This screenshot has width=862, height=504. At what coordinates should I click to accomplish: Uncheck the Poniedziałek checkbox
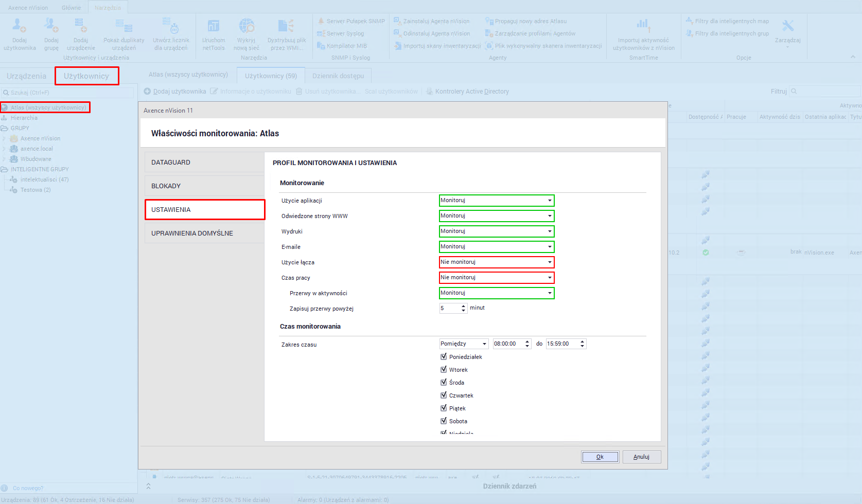point(444,356)
